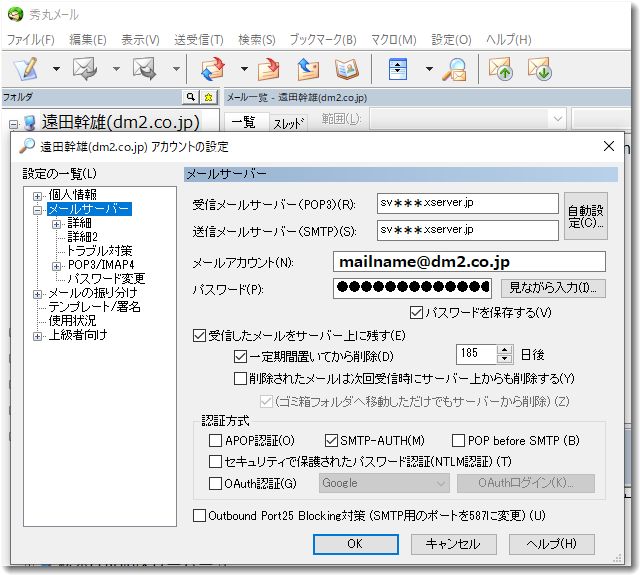The image size is (640, 575).
Task: Open the ヘルプ(H) menu
Action: (509, 40)
